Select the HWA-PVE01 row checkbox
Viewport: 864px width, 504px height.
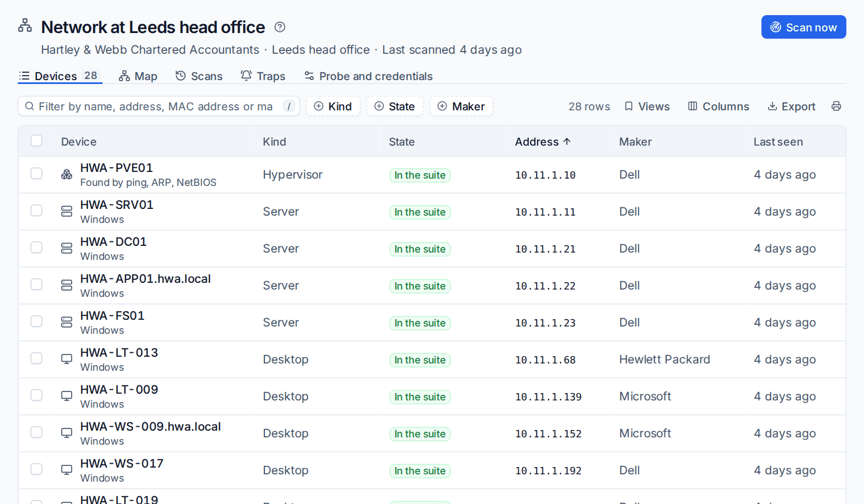point(36,174)
